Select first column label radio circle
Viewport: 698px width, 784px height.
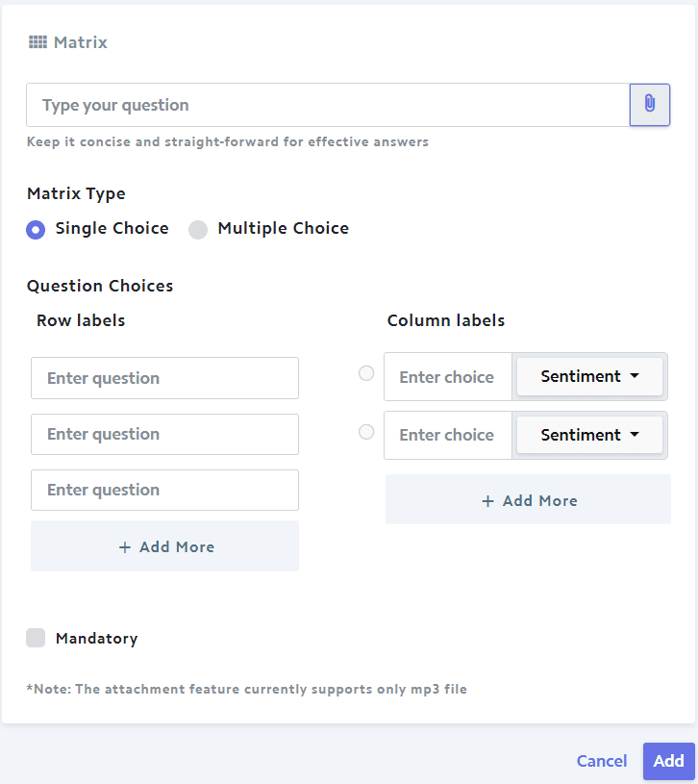tap(366, 373)
